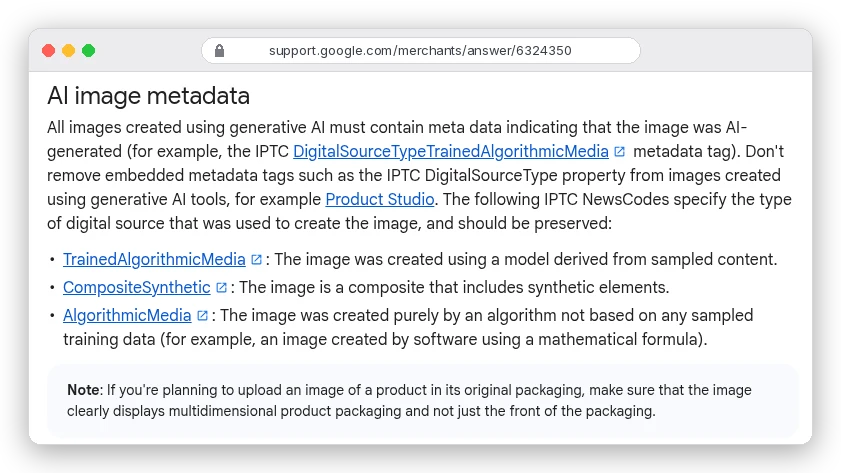This screenshot has height=473, width=841.
Task: Open the AlgorithmicMedia bullet link
Action: point(127,315)
